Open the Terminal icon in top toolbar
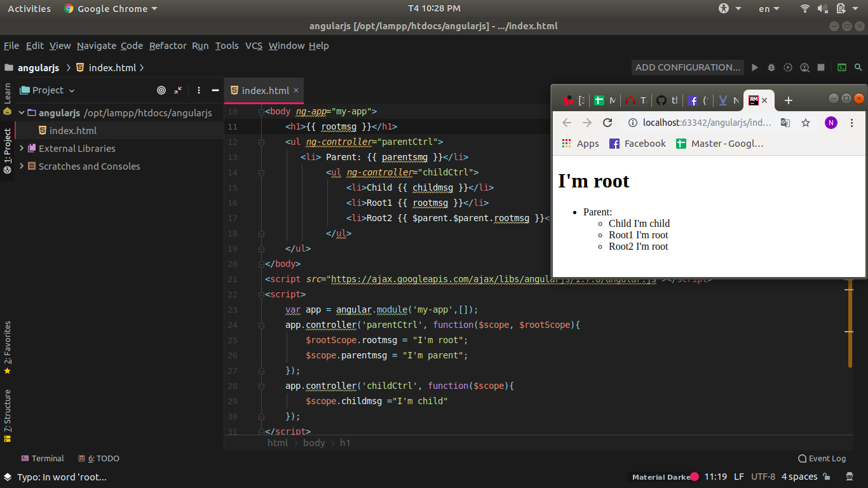 coord(842,67)
